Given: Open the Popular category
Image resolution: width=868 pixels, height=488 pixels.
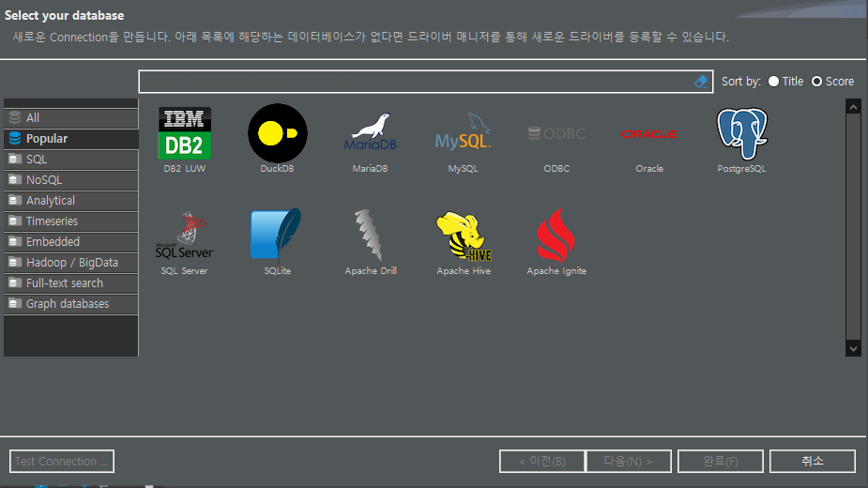Looking at the screenshot, I should point(71,139).
